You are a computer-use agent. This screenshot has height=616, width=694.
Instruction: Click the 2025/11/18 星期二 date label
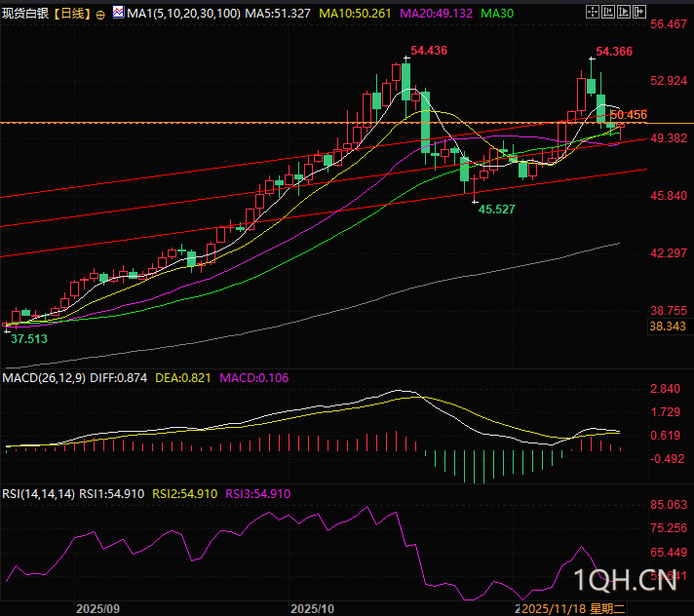tap(573, 609)
